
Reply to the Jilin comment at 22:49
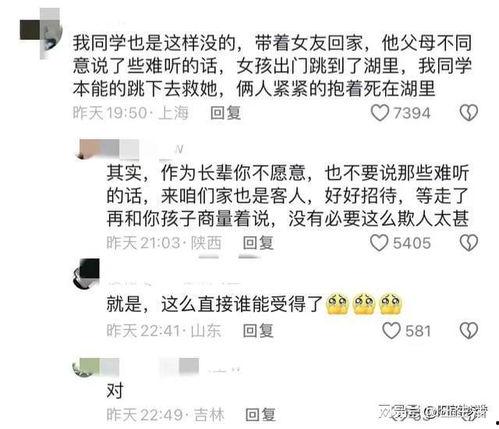260,415
